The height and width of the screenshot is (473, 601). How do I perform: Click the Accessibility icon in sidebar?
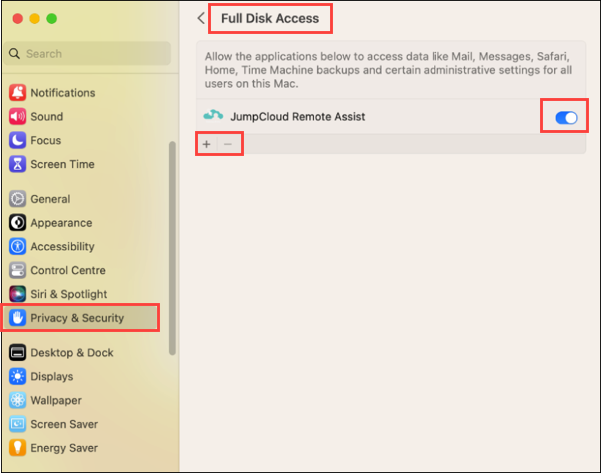[17, 247]
